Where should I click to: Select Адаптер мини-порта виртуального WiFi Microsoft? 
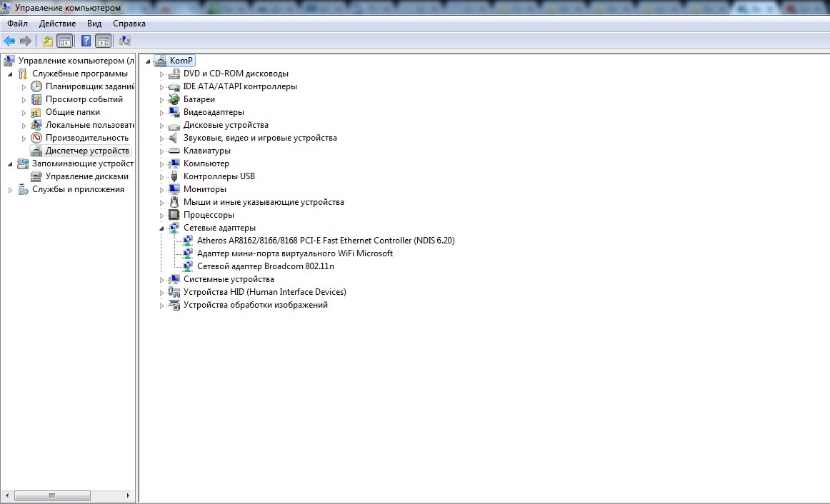pyautogui.click(x=295, y=253)
